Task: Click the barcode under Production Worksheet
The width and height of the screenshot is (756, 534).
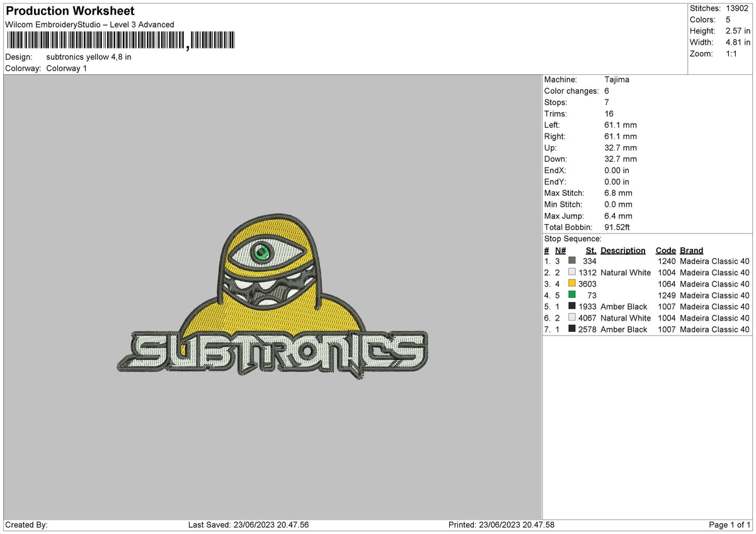Action: click(x=120, y=40)
